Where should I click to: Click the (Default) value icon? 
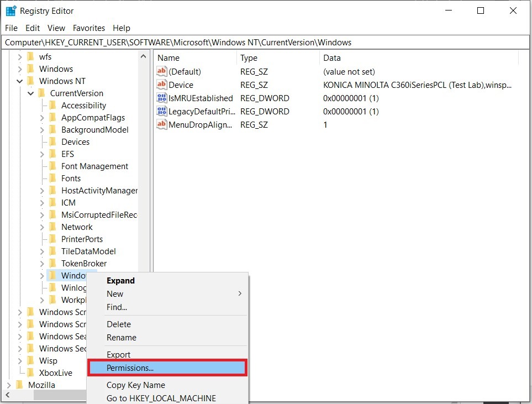[x=162, y=71]
